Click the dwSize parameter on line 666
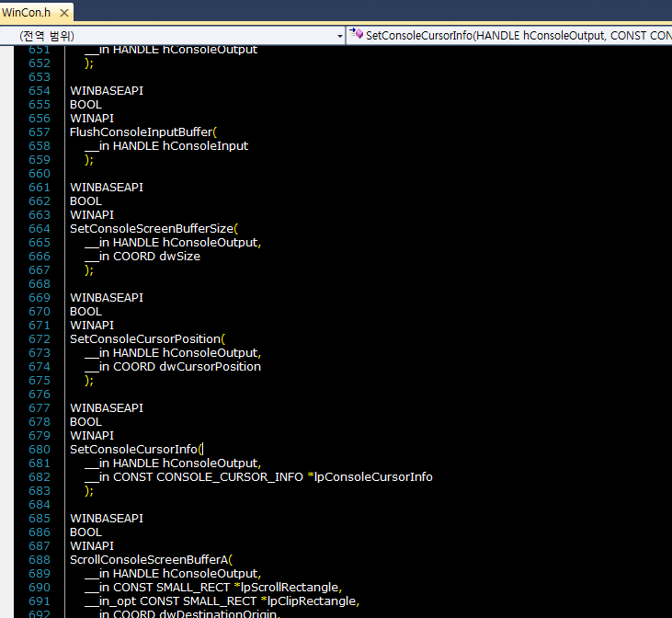This screenshot has height=618, width=672. point(179,257)
